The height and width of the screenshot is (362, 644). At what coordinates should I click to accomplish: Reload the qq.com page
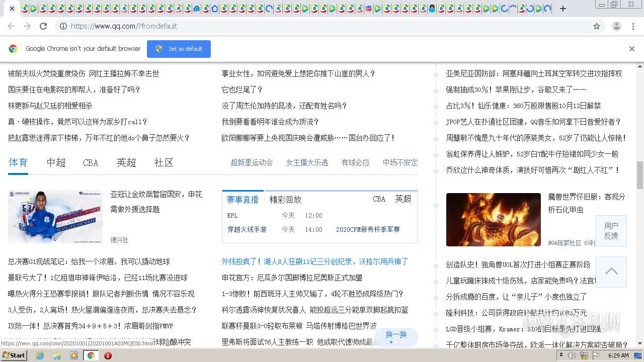(x=43, y=26)
